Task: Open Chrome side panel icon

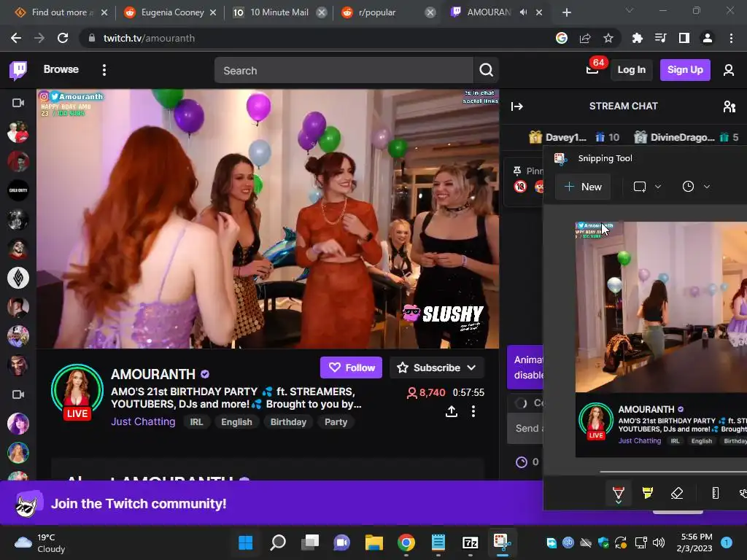Action: tap(684, 38)
